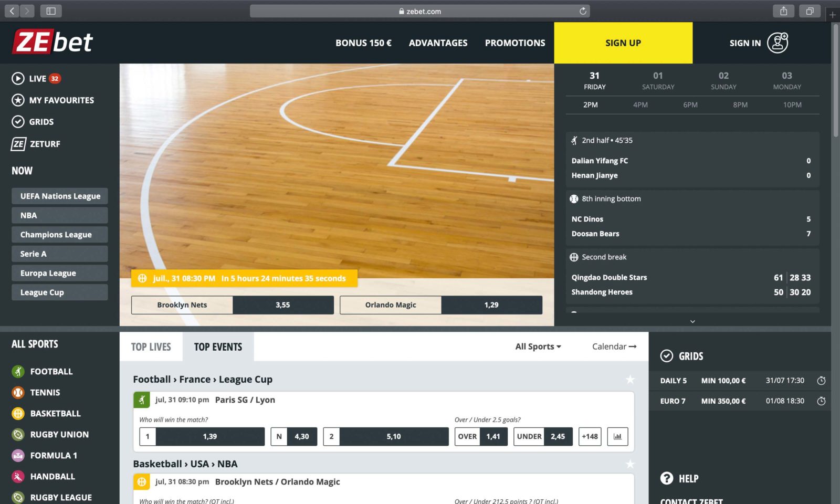Switch to the TOP LIVES tab

(x=151, y=346)
